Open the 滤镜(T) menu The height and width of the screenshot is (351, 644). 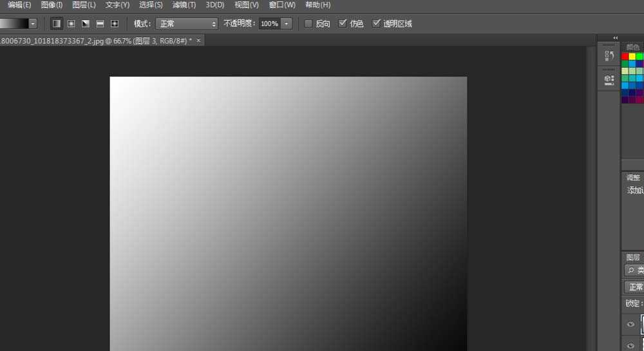tap(184, 5)
